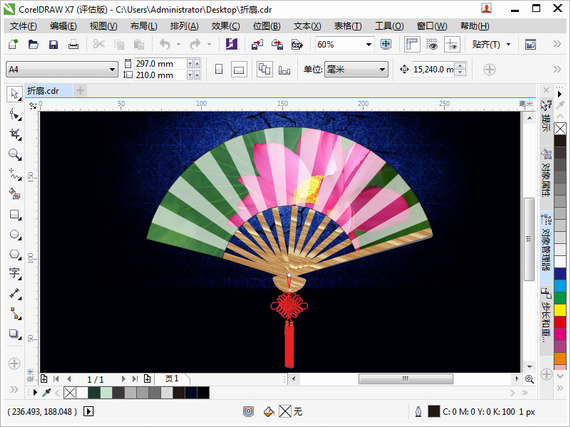The image size is (570, 427).
Task: Open redo history dropdown arrow
Action: tap(209, 44)
